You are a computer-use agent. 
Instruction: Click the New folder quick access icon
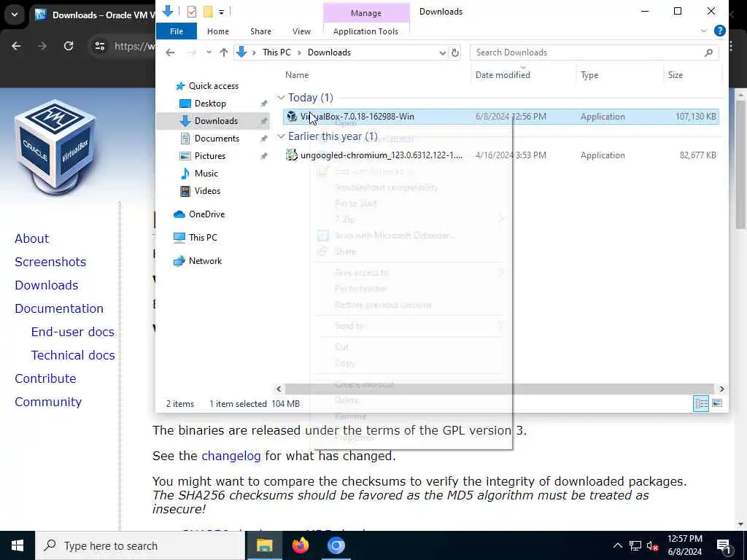[208, 12]
